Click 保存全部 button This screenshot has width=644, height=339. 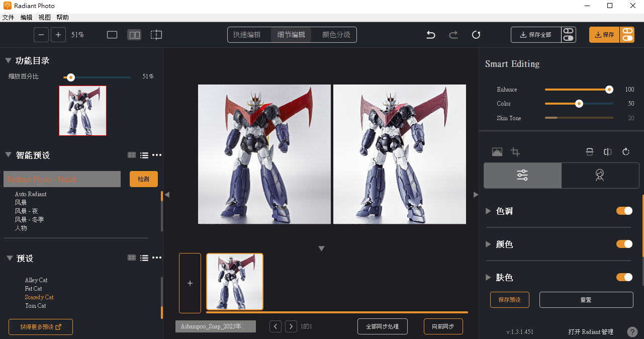(x=536, y=35)
